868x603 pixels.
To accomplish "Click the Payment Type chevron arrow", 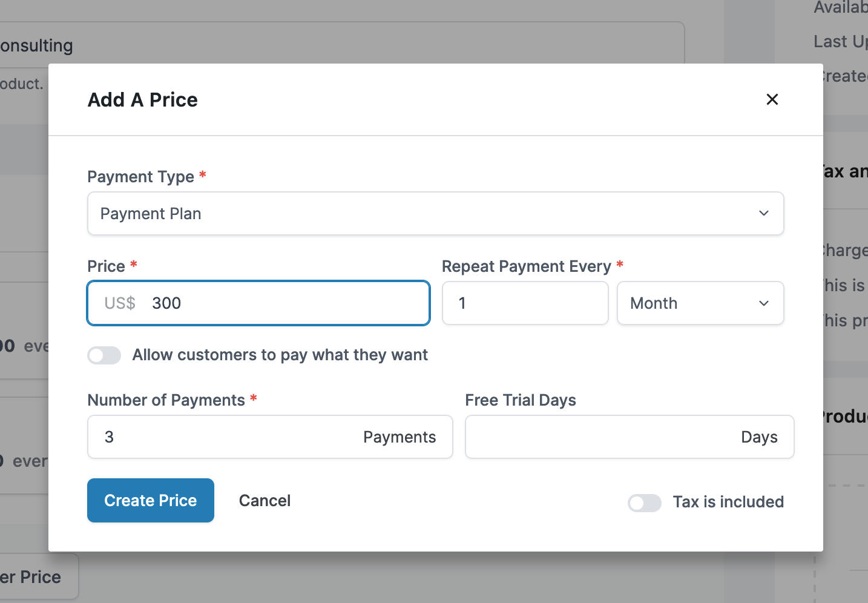I will click(764, 214).
